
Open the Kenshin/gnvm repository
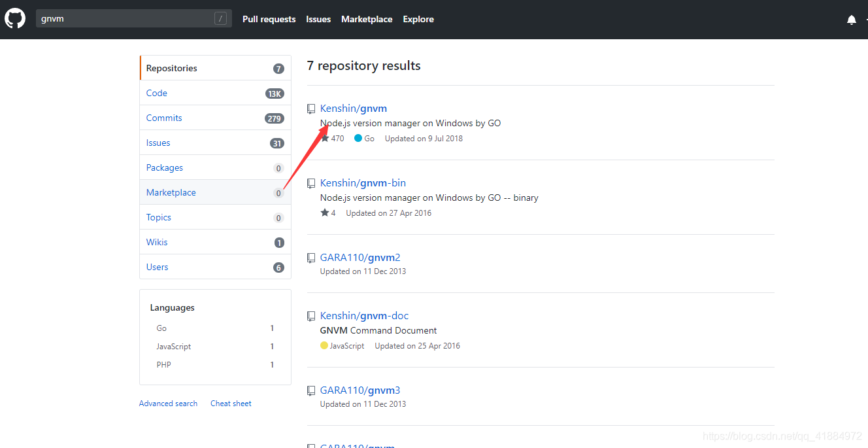pos(354,109)
